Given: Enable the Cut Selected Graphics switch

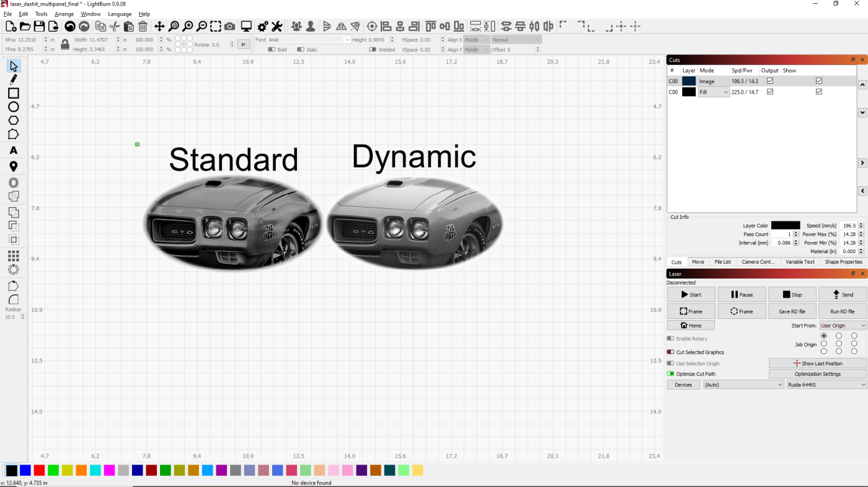Looking at the screenshot, I should pos(670,352).
